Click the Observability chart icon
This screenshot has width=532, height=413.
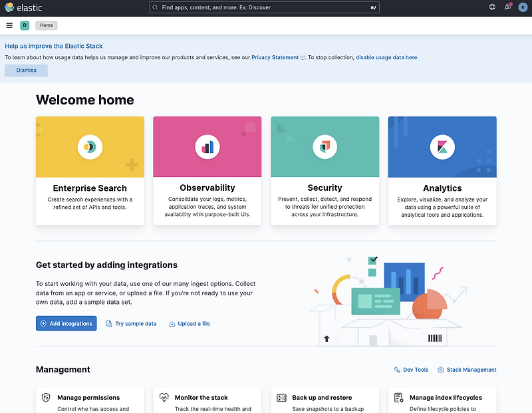(207, 147)
